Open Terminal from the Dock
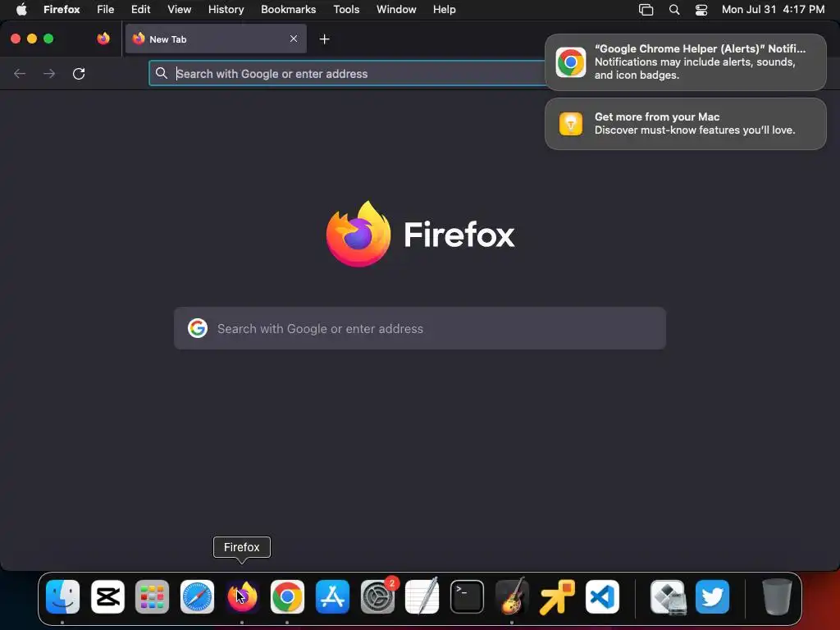The image size is (840, 630). pos(467,596)
